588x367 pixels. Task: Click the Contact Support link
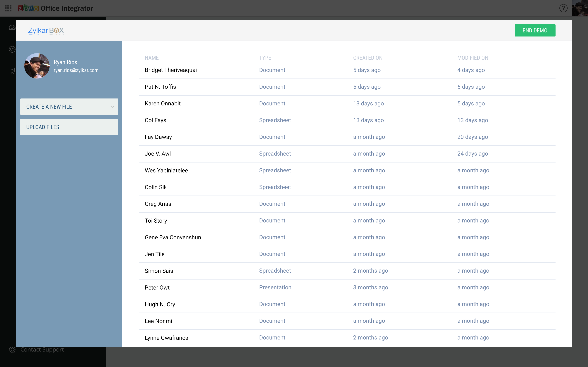tap(42, 349)
